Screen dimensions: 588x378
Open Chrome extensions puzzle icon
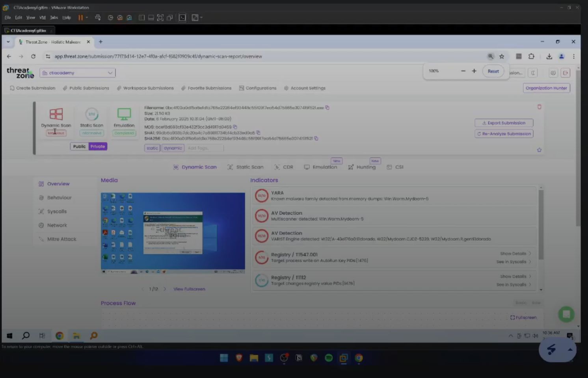[x=531, y=56]
